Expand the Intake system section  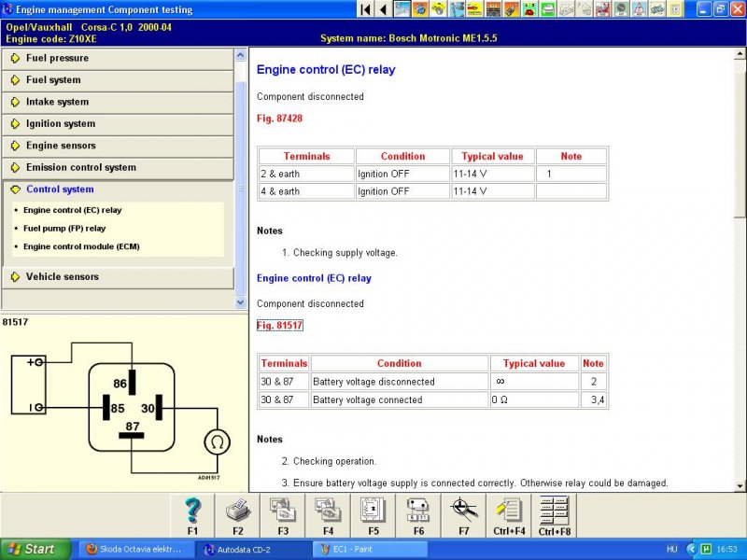click(118, 102)
